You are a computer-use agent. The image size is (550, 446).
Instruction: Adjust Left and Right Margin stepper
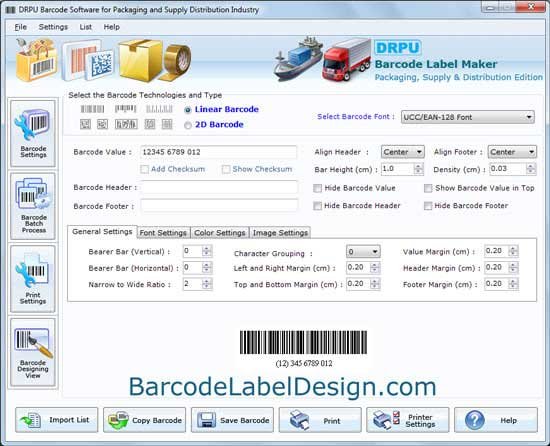tap(375, 268)
